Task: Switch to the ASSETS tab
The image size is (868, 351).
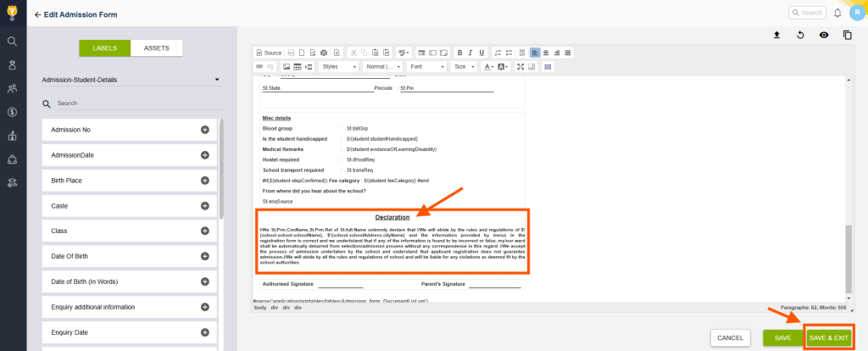Action: tap(156, 48)
